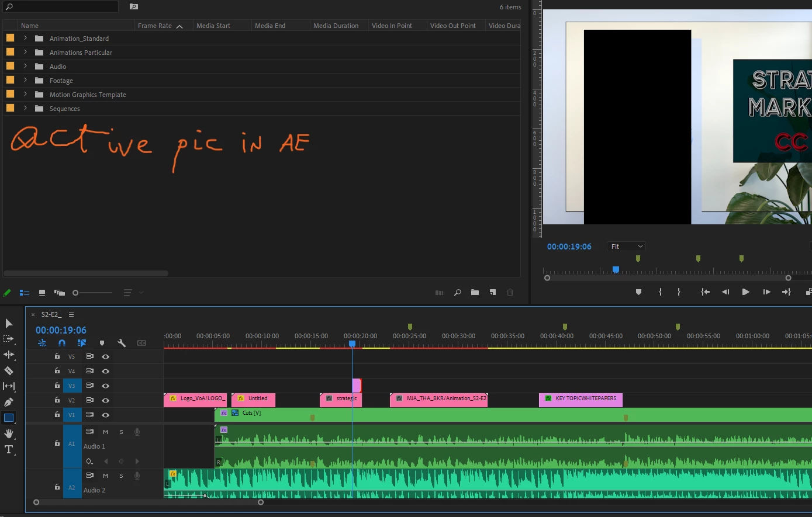This screenshot has height=517, width=812.
Task: Select the Hand tool
Action: 9,433
